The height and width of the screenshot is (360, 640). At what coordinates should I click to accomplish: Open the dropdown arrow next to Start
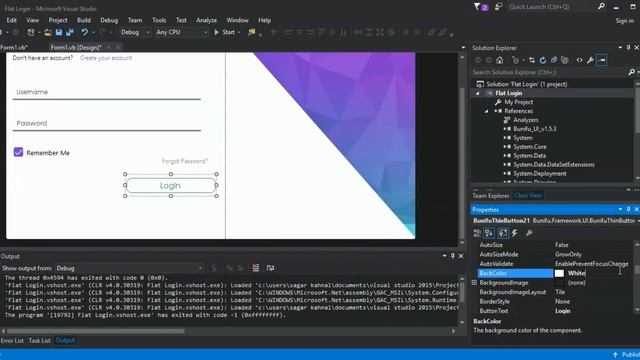point(239,32)
